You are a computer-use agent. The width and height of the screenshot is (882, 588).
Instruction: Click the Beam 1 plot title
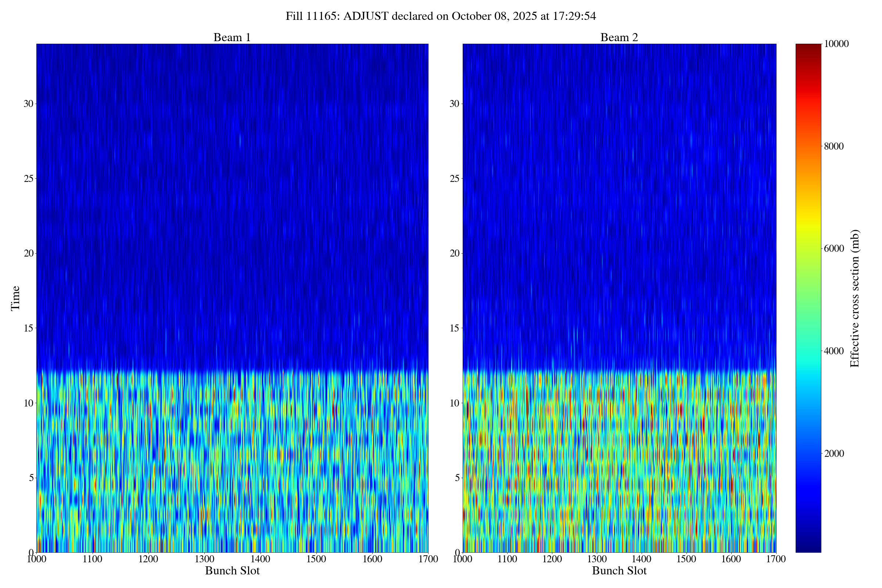(232, 37)
